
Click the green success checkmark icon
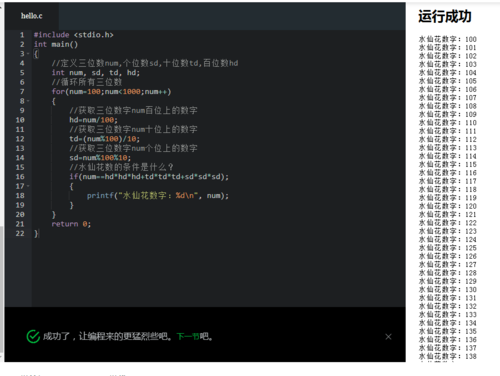(33, 336)
